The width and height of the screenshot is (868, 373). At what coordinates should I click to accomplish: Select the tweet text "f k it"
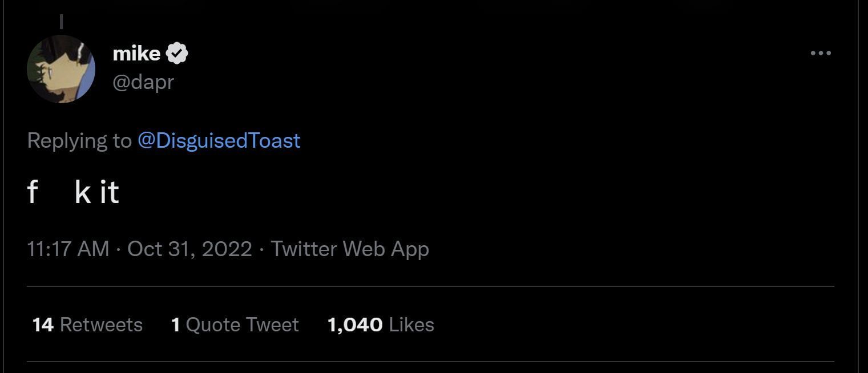click(x=72, y=192)
